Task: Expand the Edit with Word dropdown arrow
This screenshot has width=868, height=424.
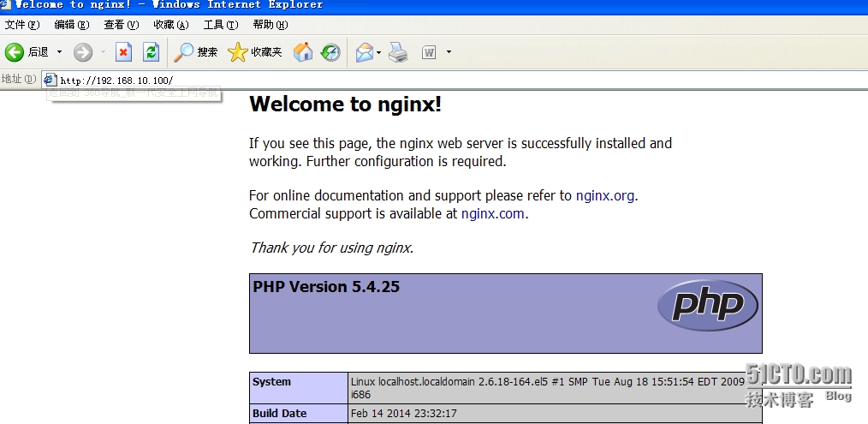Action: coord(449,52)
